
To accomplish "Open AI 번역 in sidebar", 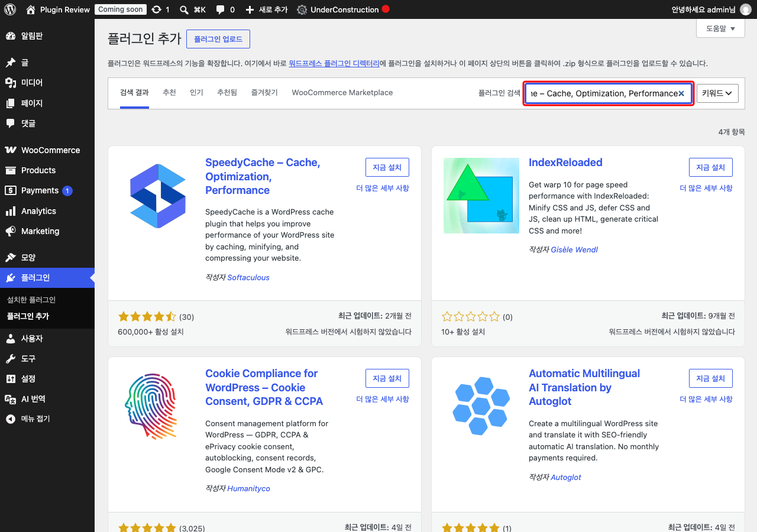I will click(x=47, y=399).
